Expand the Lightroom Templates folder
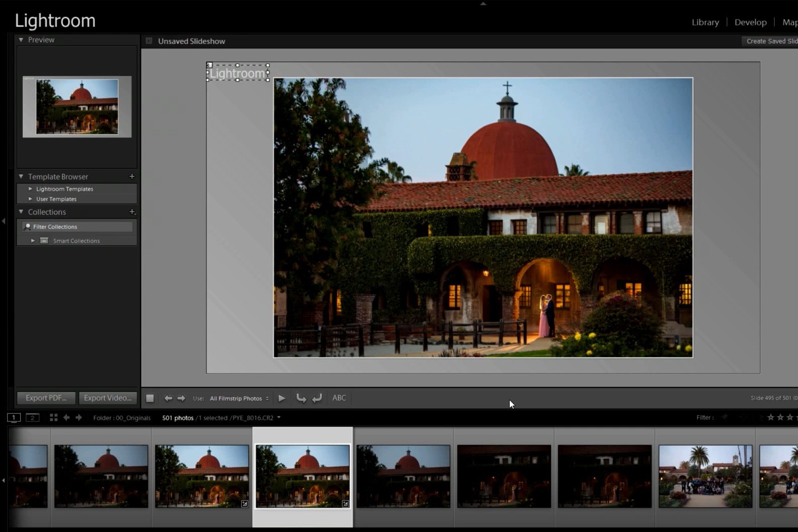 30,189
